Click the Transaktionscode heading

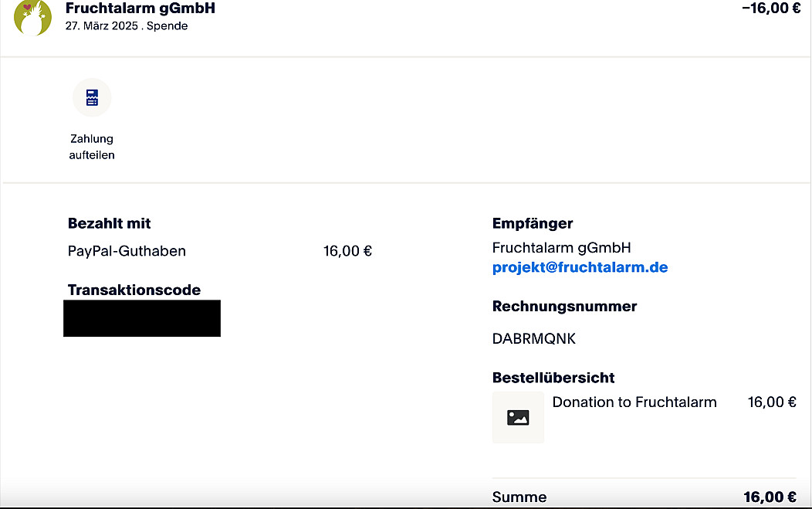(x=134, y=290)
